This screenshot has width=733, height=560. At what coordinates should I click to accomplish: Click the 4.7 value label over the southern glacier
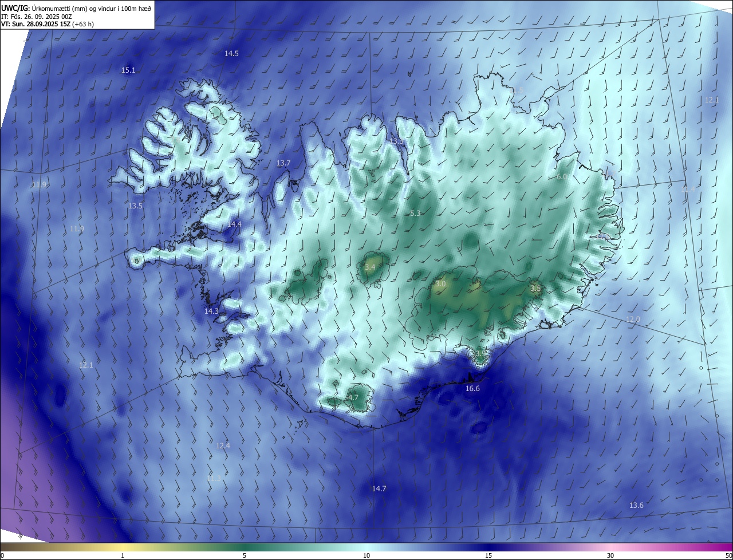point(353,397)
